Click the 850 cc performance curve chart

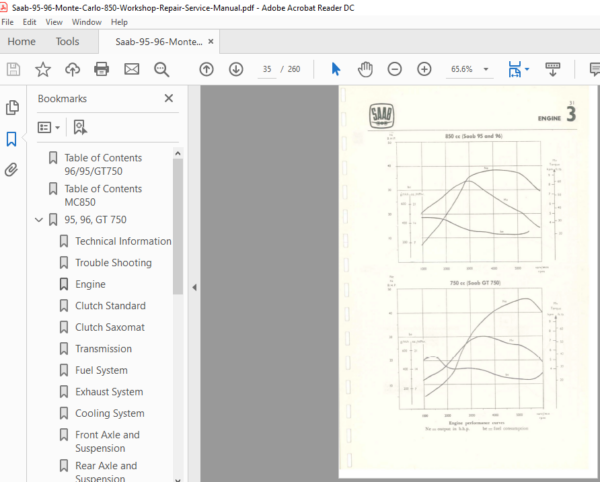point(469,202)
